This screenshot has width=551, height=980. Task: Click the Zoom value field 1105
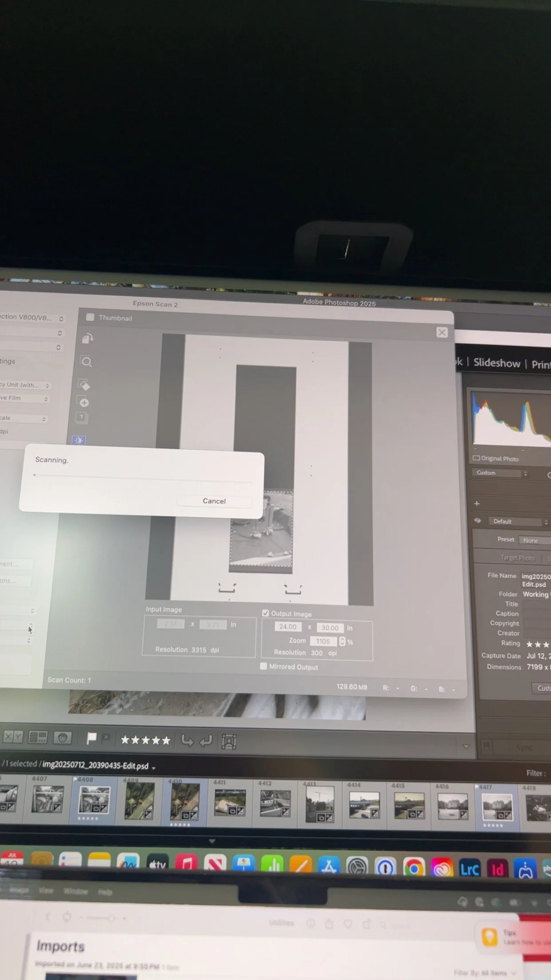click(323, 641)
